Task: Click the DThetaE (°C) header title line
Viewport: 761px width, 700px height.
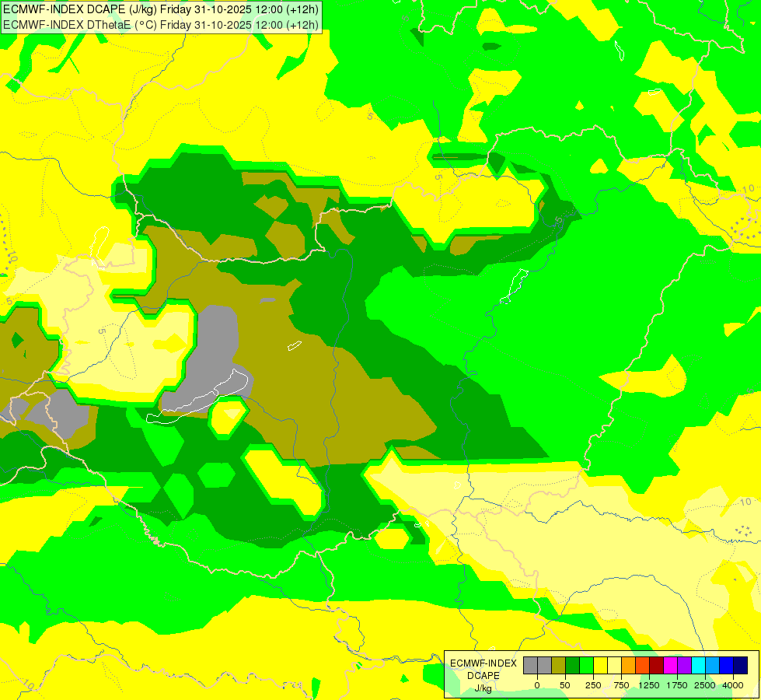Action: (x=161, y=25)
